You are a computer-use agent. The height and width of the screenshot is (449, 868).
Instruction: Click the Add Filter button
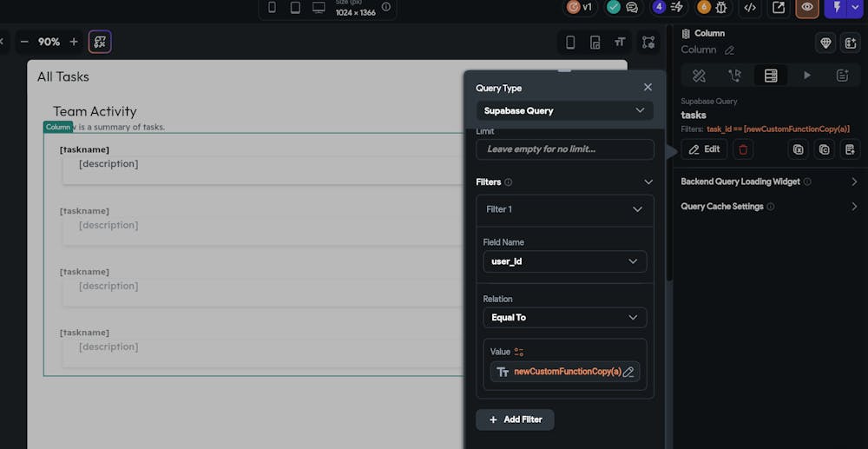point(515,419)
